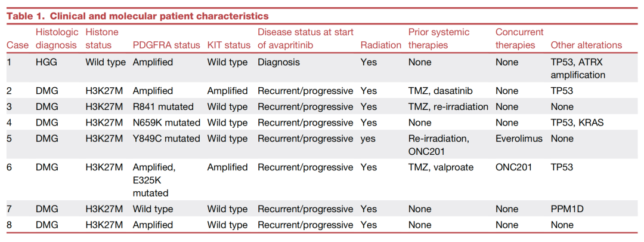This screenshot has width=644, height=242.
Task: Click the HGG diagnosis cell
Action: click(x=47, y=62)
